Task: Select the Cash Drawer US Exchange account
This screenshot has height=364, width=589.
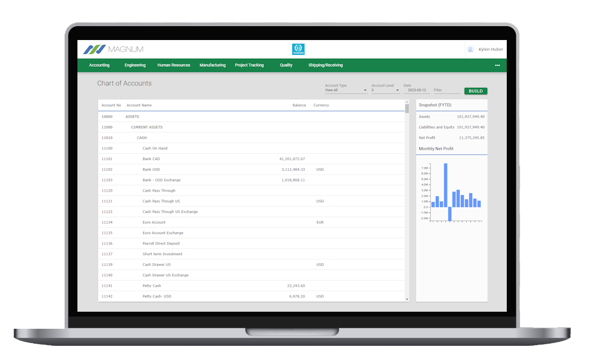Action: pyautogui.click(x=252, y=275)
